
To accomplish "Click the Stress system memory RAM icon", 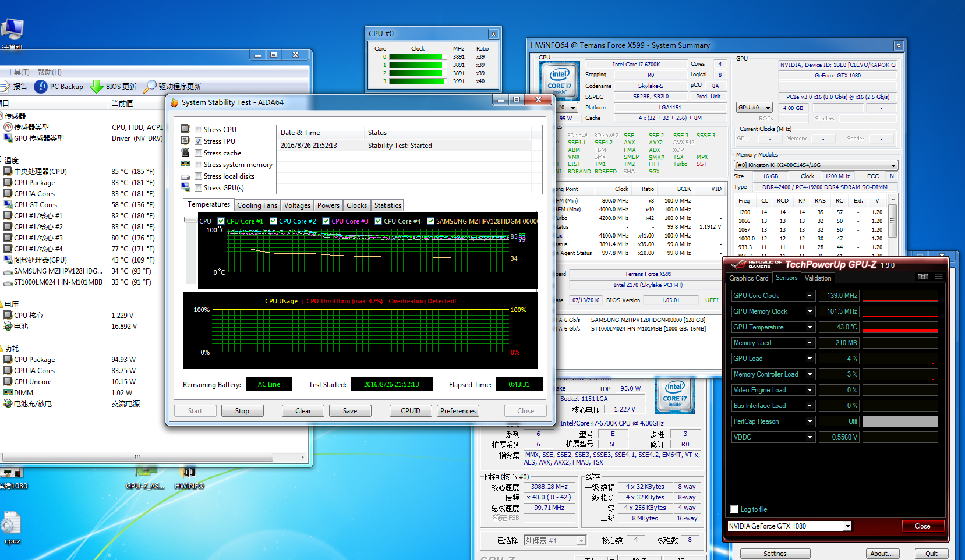I will 185,164.
